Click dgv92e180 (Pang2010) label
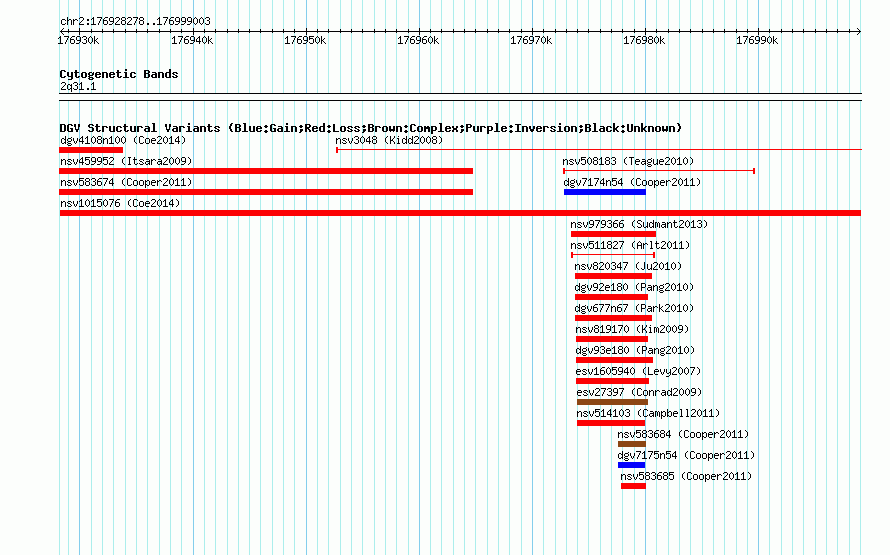This screenshot has height=555, width=890. click(634, 287)
